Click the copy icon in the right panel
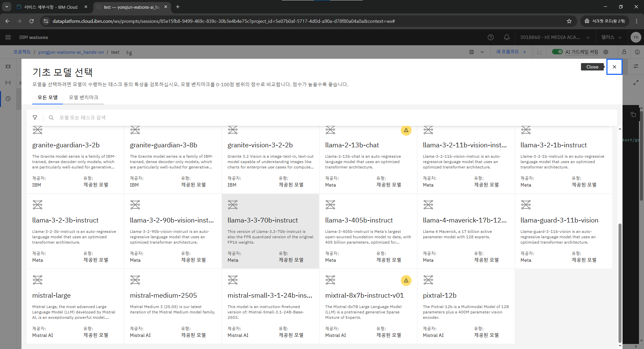This screenshot has width=644, height=349. point(633,114)
